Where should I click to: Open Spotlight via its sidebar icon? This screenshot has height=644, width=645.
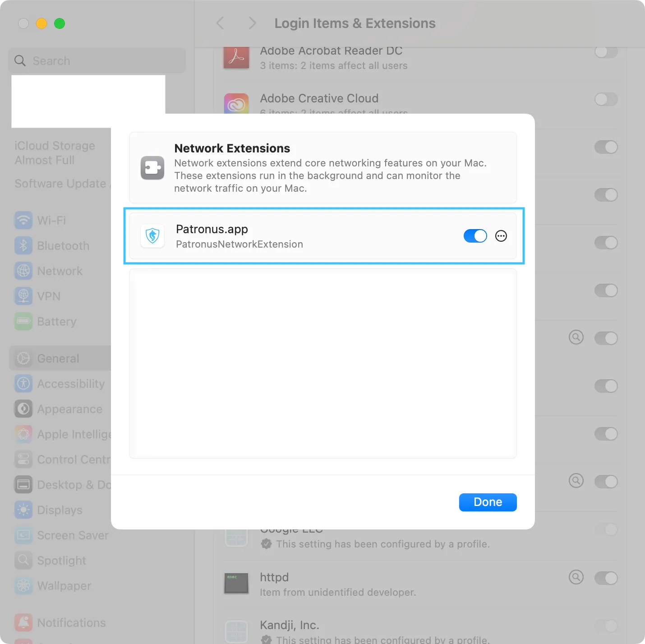(23, 561)
